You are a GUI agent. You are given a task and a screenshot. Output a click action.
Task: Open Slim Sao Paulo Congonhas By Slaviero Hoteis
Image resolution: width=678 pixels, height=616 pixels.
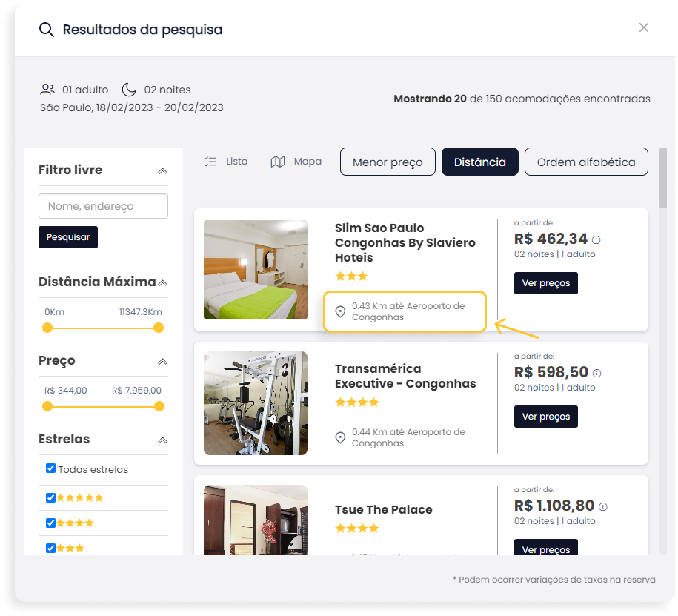point(405,242)
